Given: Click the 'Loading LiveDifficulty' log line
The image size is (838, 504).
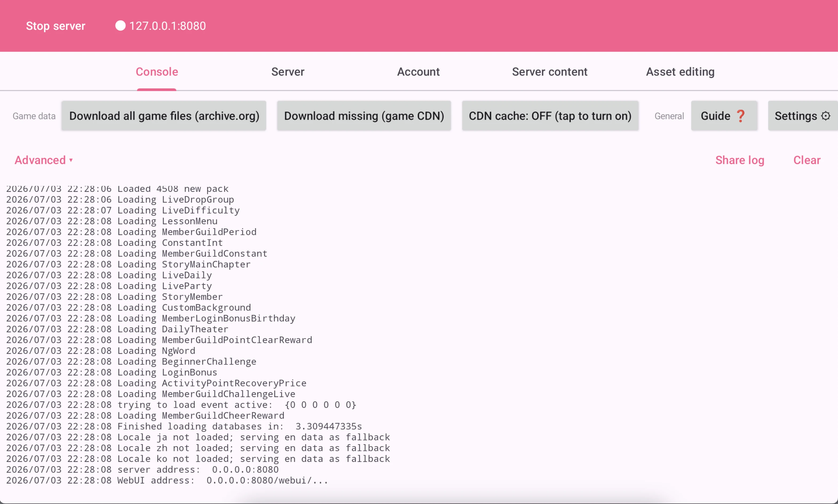Looking at the screenshot, I should 123,210.
